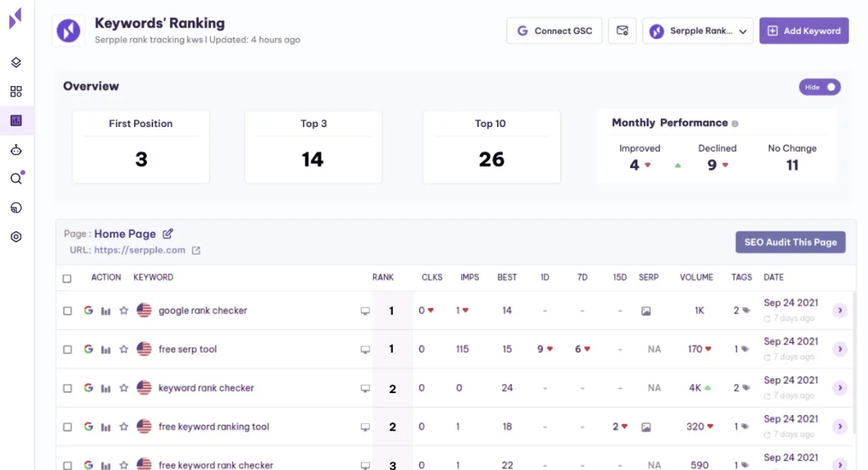Check the free keyword ranking tool row checkbox
Viewport: 868px width, 470px height.
click(68, 428)
